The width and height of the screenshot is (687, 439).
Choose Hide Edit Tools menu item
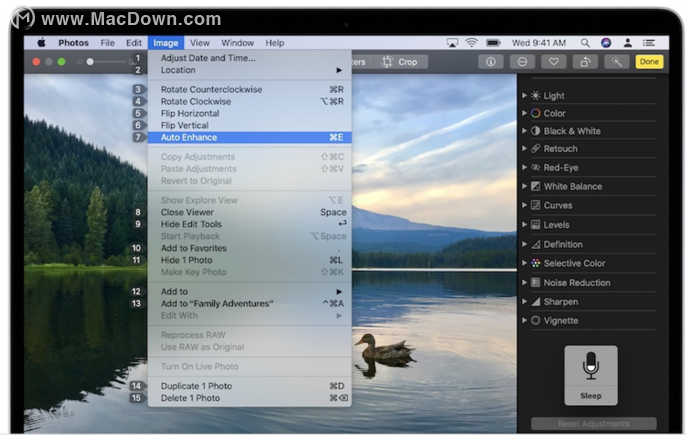250,224
